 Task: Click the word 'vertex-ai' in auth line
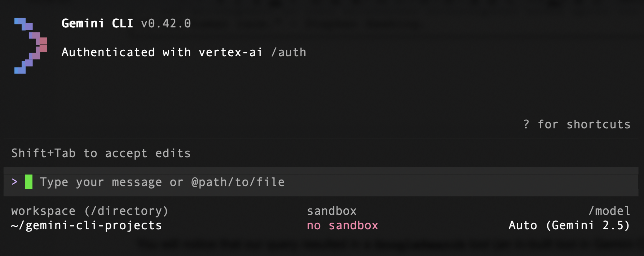coord(230,52)
